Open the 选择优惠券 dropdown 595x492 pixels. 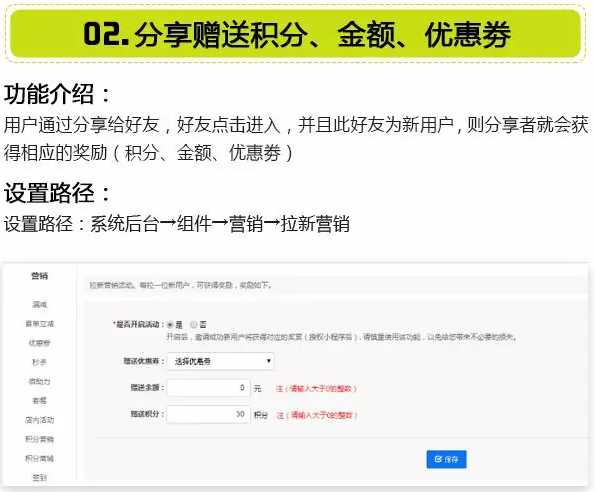[x=220, y=362]
